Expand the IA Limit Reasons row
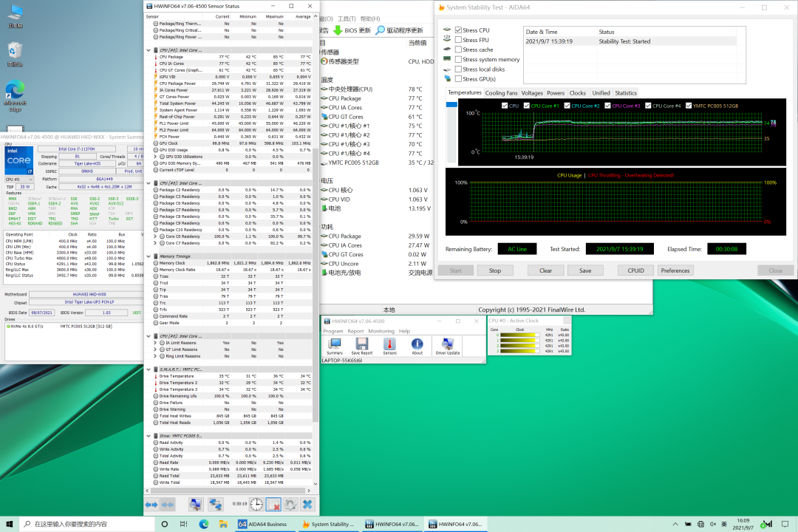The width and height of the screenshot is (798, 532). point(155,343)
